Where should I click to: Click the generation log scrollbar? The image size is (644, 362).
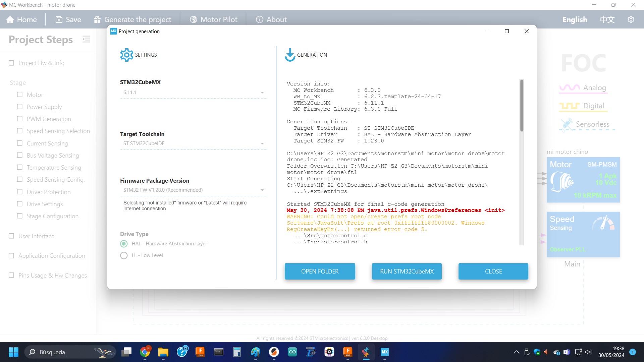point(522,106)
